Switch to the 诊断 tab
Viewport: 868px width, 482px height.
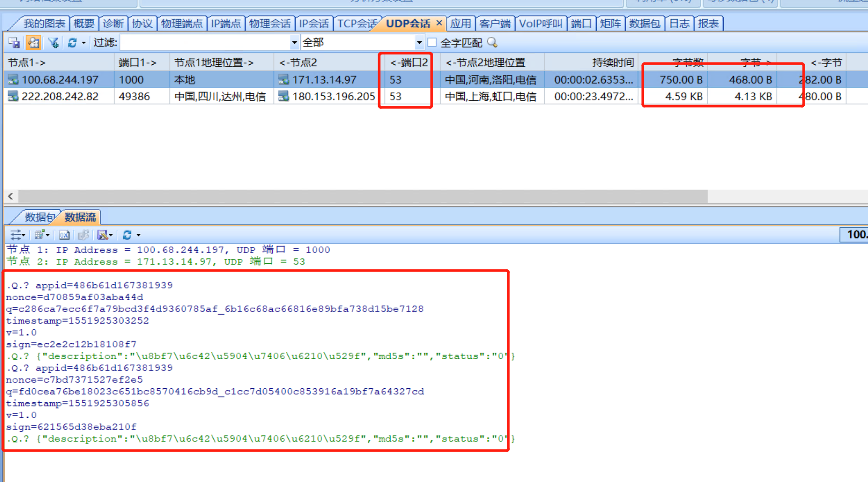113,23
